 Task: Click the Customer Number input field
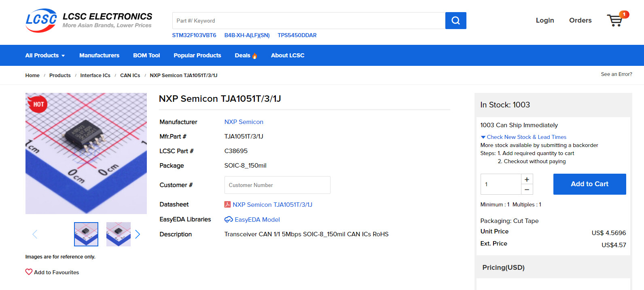(x=277, y=185)
